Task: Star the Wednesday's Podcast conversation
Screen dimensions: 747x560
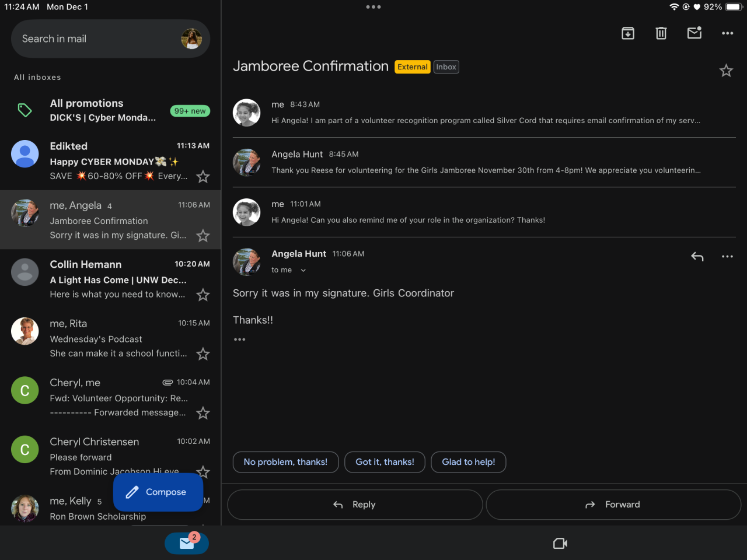Action: [x=203, y=354]
